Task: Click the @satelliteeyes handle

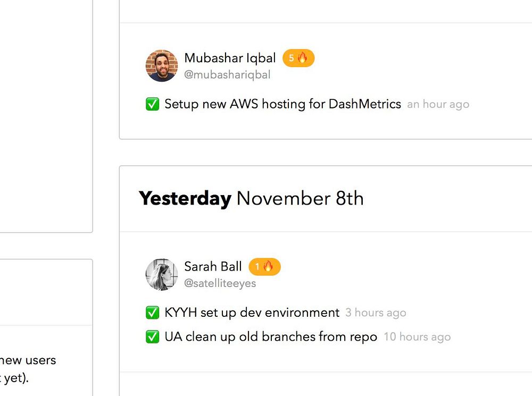Action: pyautogui.click(x=220, y=283)
